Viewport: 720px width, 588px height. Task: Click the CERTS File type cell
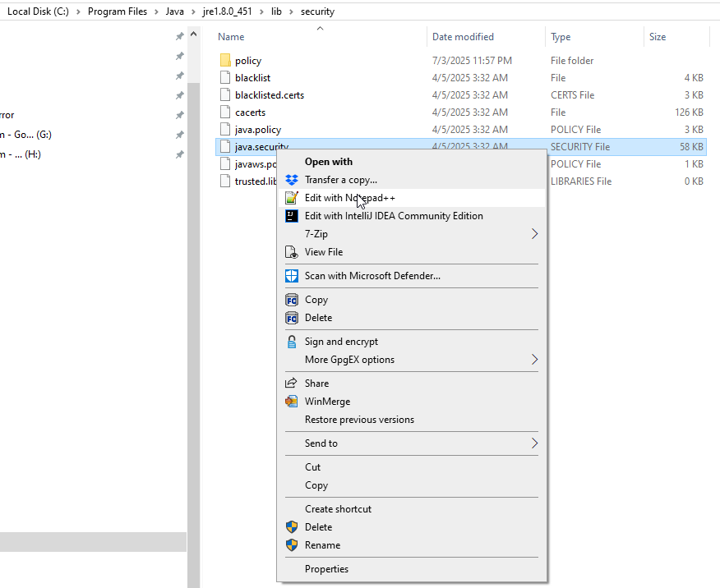coord(573,95)
